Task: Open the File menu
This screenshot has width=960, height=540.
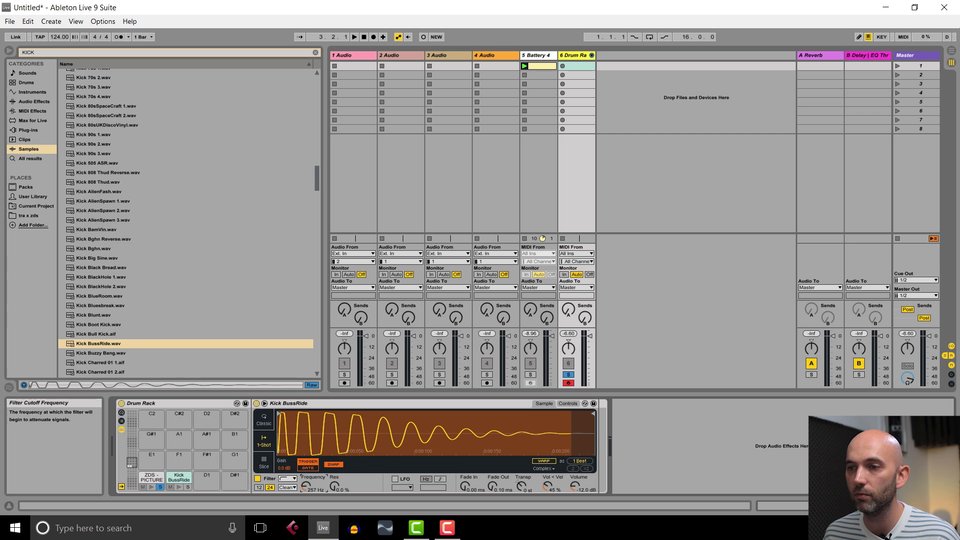Action: coord(10,21)
